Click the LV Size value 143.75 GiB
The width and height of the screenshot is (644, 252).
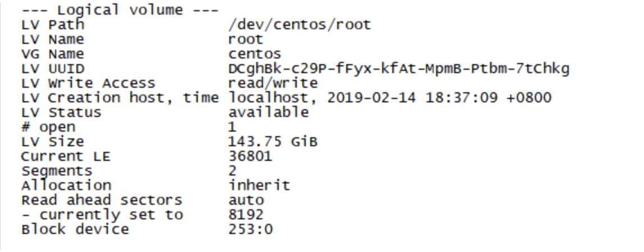(x=273, y=142)
